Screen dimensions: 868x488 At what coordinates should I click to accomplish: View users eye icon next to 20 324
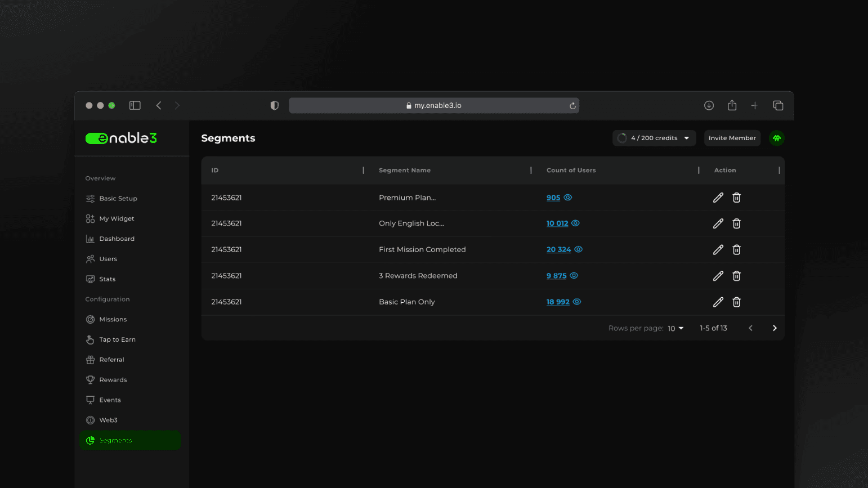click(578, 249)
